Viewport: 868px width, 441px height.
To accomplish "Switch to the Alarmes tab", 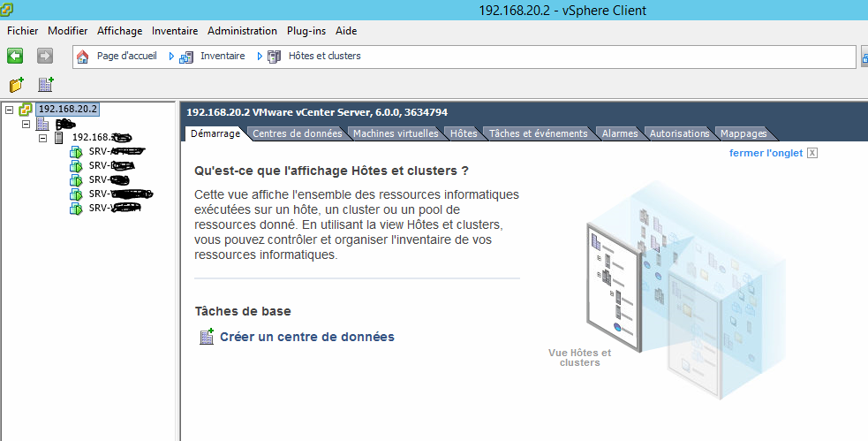I will click(620, 133).
